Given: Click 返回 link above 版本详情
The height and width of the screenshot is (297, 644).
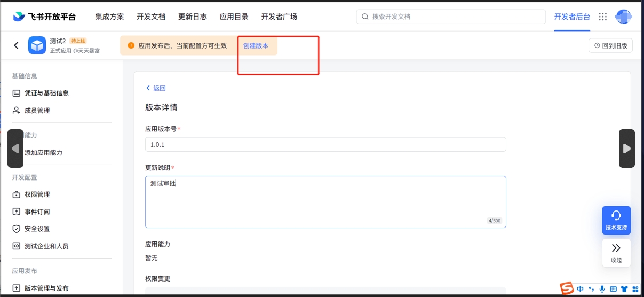Looking at the screenshot, I should pyautogui.click(x=156, y=88).
